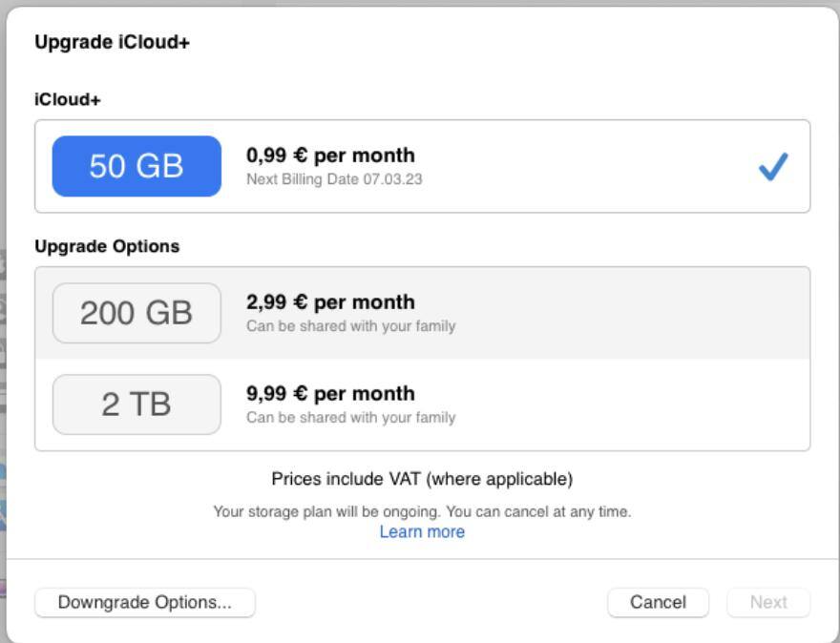This screenshot has width=840, height=643.
Task: Click the divider line above the dialog buttons
Action: click(x=422, y=559)
